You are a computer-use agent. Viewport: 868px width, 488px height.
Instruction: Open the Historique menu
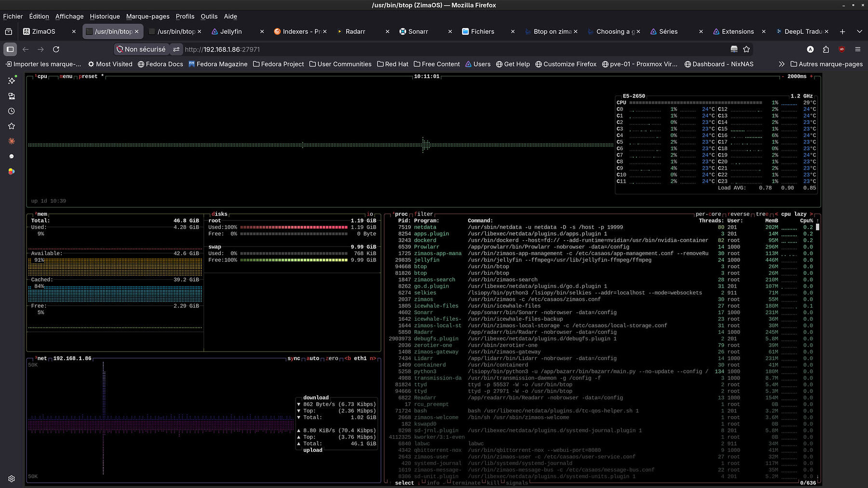[105, 16]
